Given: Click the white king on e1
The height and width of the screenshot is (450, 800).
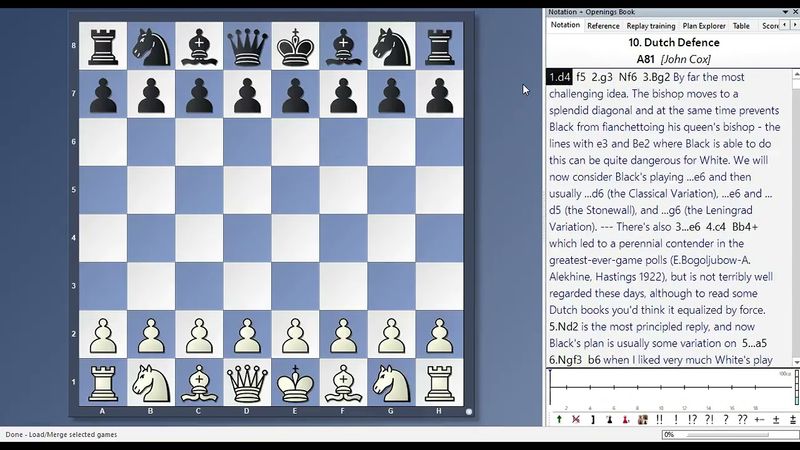Looking at the screenshot, I should click(x=295, y=383).
